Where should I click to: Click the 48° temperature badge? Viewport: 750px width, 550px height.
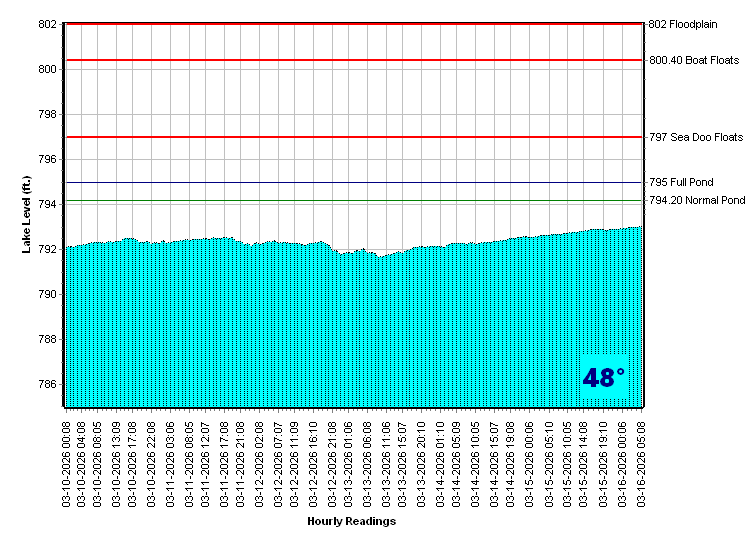coord(604,378)
